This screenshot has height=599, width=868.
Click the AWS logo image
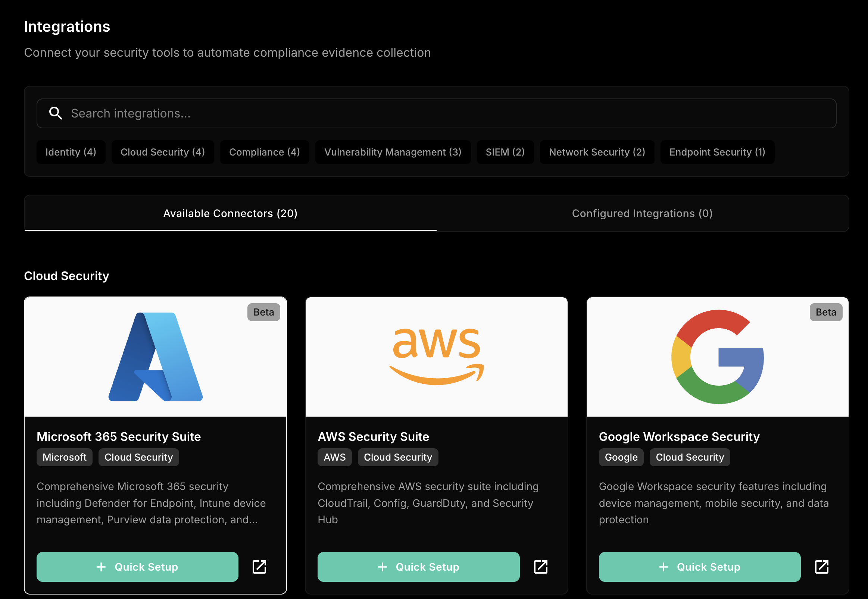436,357
